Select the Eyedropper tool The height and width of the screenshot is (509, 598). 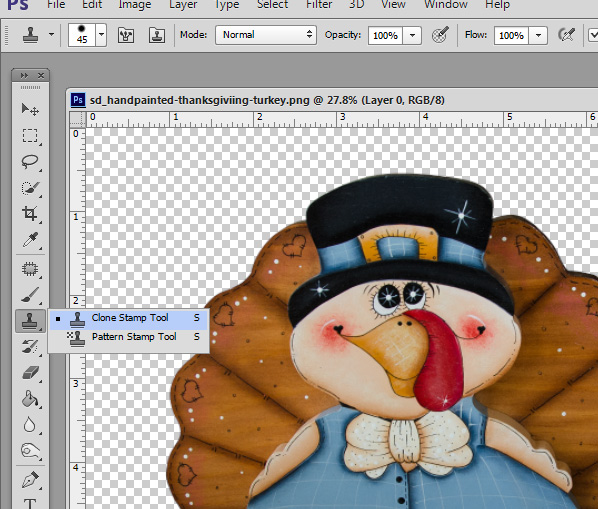(x=30, y=239)
